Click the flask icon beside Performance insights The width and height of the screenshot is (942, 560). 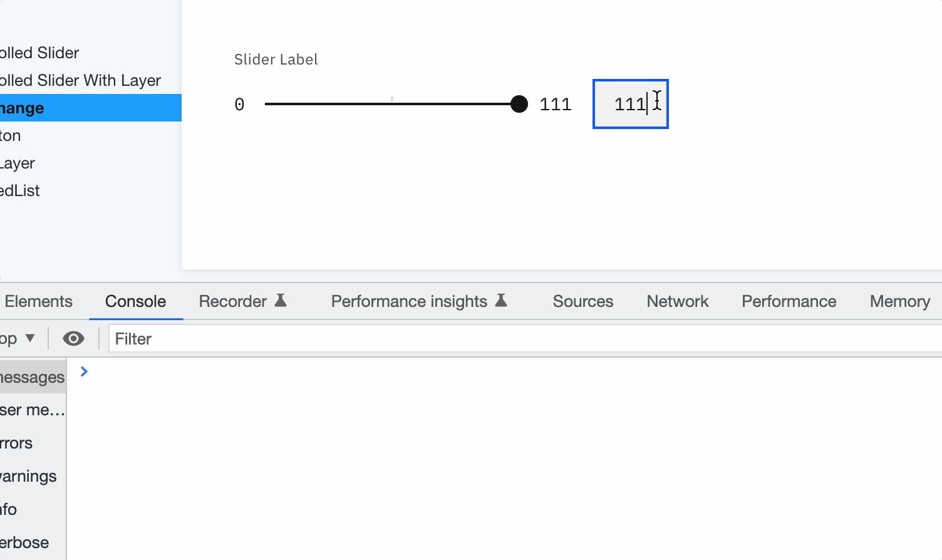coord(501,301)
